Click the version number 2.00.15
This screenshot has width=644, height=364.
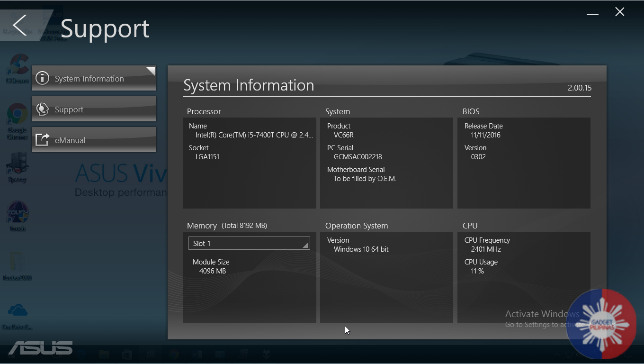click(x=580, y=88)
